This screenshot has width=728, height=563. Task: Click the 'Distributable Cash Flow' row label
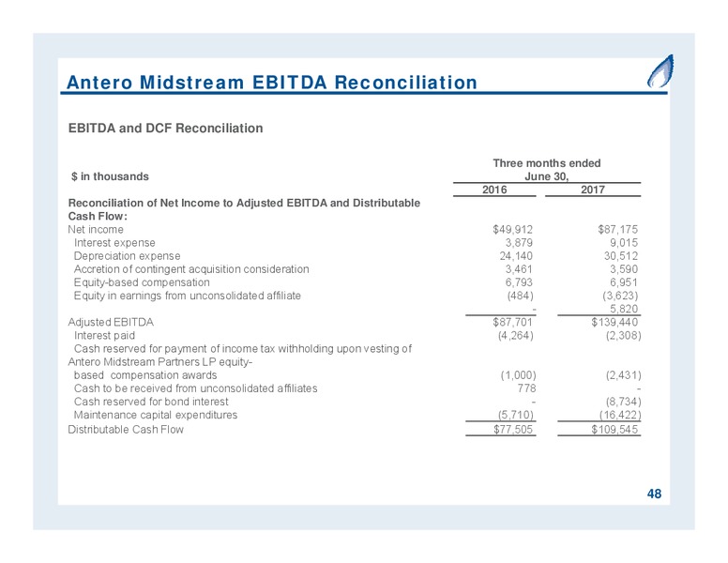[126, 430]
